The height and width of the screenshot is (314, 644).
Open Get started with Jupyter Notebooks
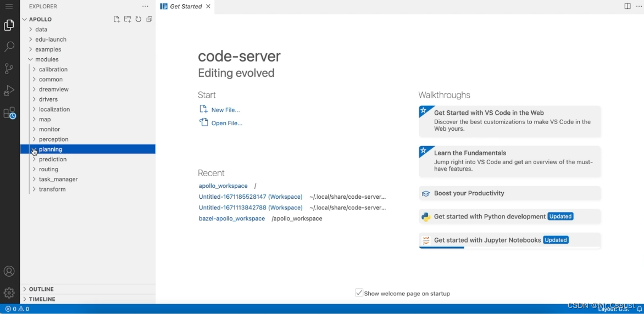click(x=510, y=240)
